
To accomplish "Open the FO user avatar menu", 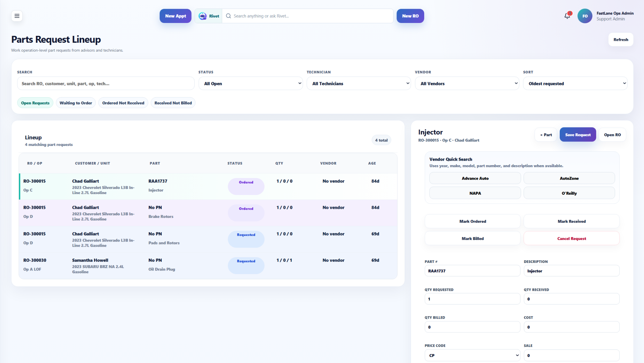I will [585, 16].
